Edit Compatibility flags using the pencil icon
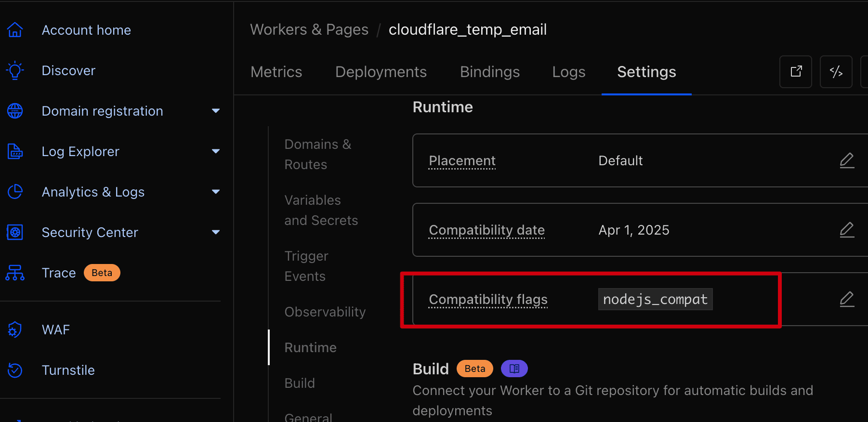This screenshot has width=868, height=422. tap(847, 299)
